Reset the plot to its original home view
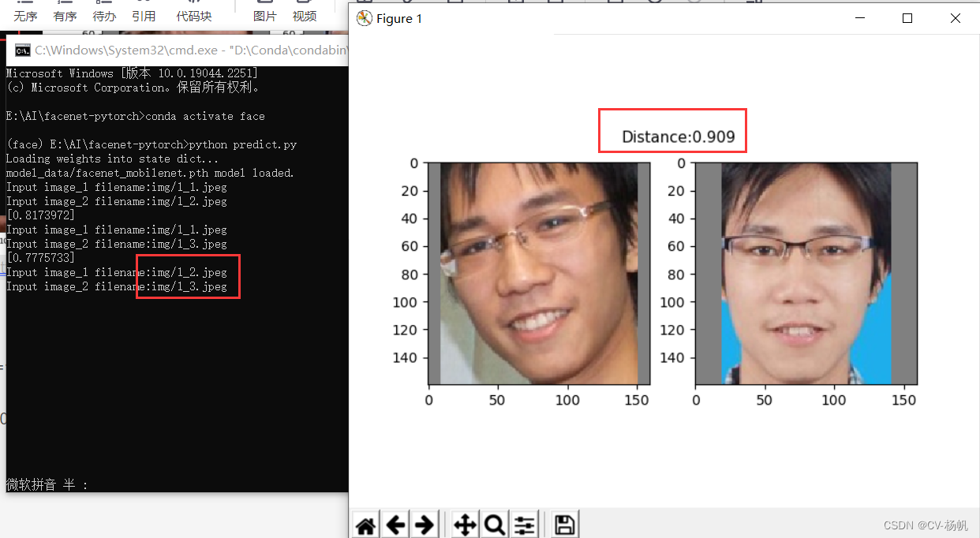980x538 pixels. (365, 525)
